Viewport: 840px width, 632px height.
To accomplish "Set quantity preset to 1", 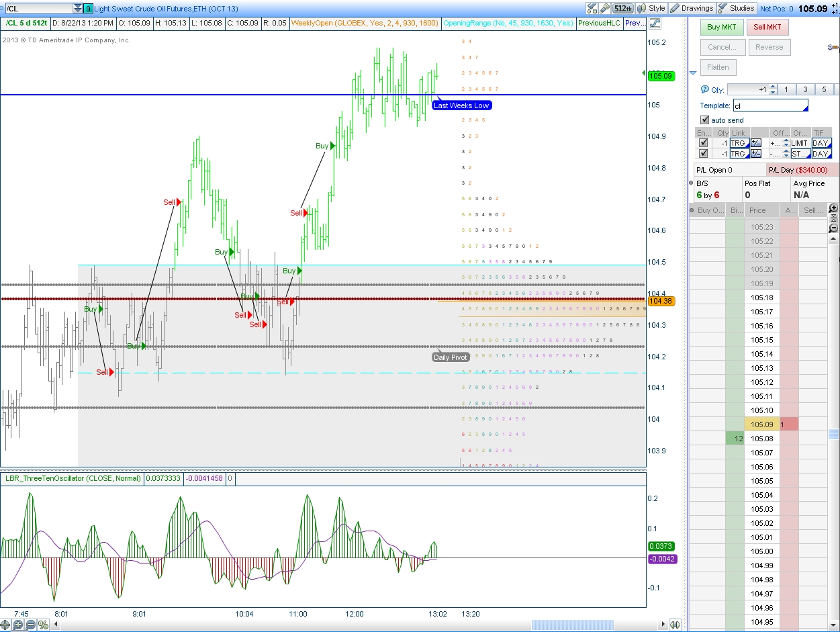I will [786, 89].
